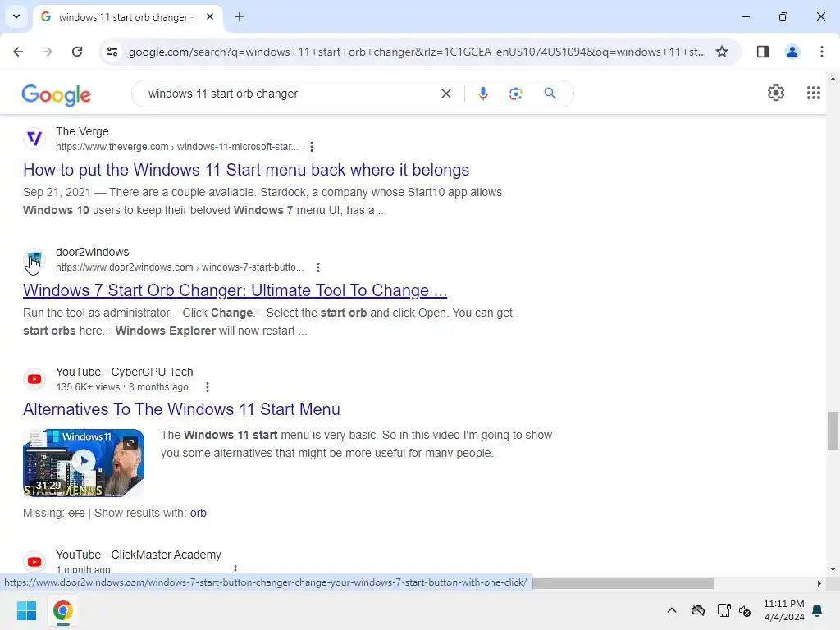Open Alternatives To The Windows 11 Start Menu
The height and width of the screenshot is (630, 840).
tap(181, 409)
